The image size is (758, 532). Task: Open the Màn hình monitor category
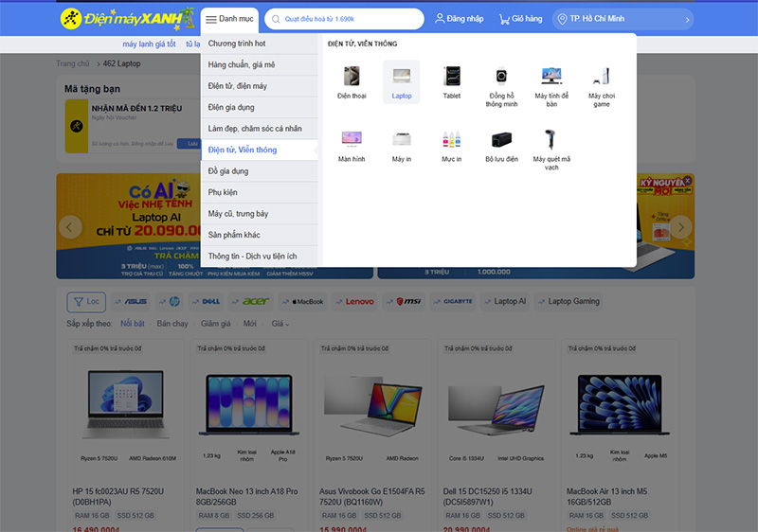point(352,146)
